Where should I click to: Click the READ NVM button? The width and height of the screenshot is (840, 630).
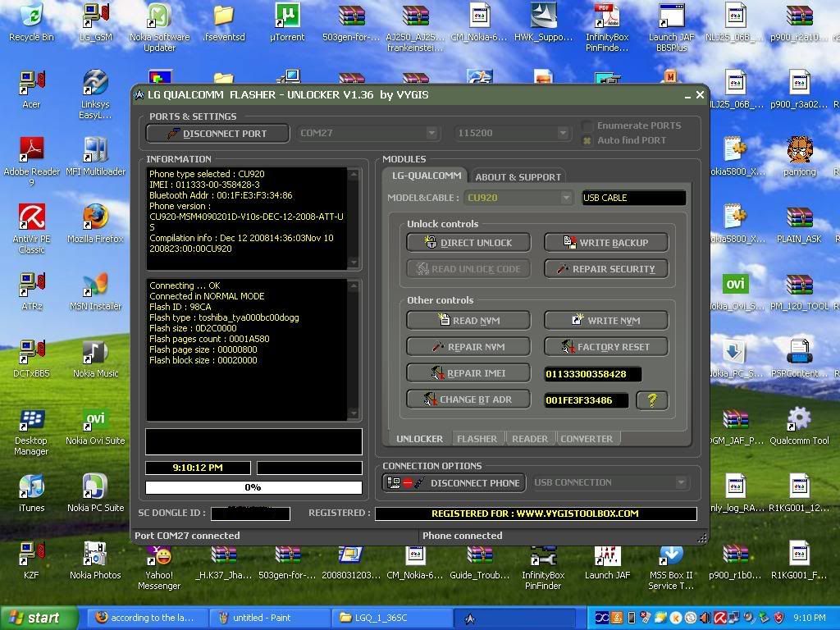tap(468, 321)
